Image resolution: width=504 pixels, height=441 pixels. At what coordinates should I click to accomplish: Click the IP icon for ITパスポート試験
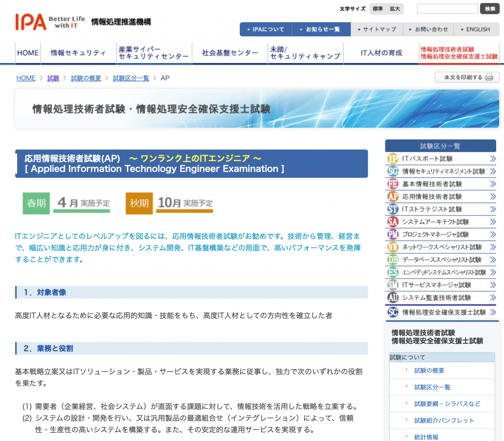392,159
